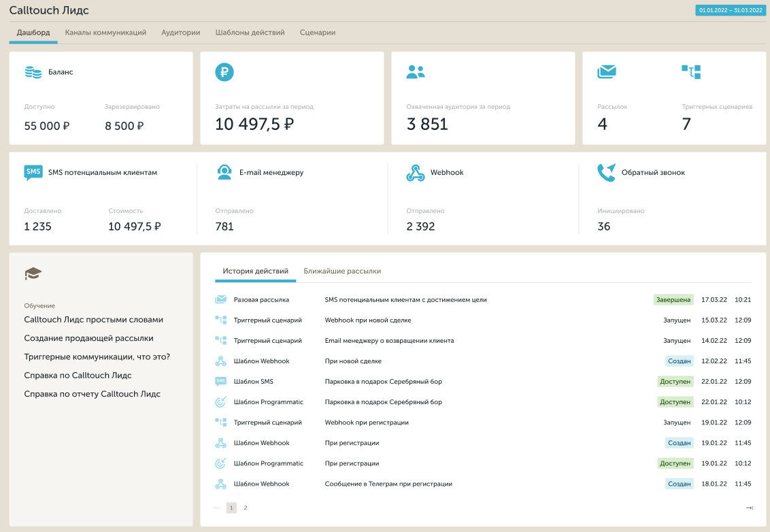Open Справка по отчету Calltouch Лидс

(92, 394)
